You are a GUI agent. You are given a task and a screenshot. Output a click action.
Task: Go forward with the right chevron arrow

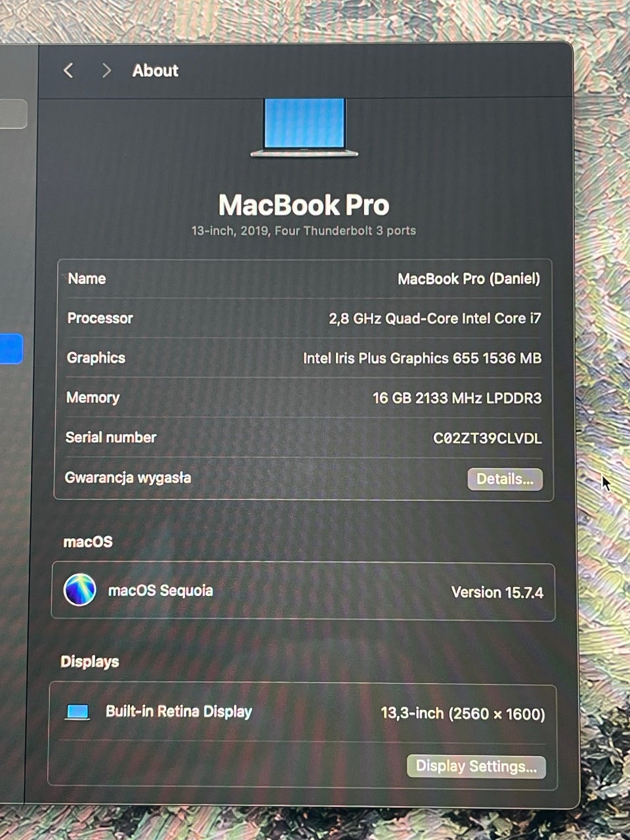click(x=106, y=70)
